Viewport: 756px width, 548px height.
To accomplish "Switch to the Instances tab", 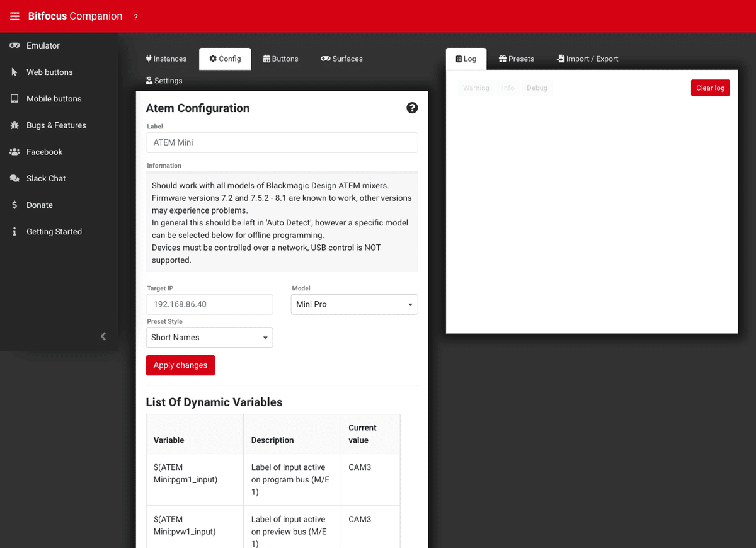I will (166, 59).
